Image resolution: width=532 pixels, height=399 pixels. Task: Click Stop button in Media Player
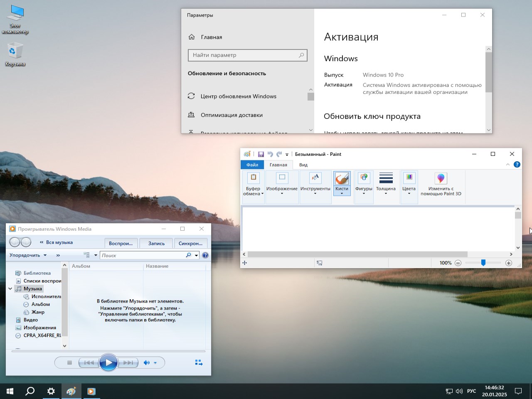coord(69,363)
